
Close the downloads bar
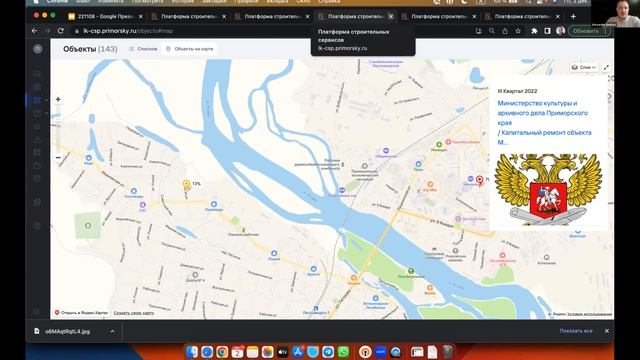pyautogui.click(x=607, y=331)
